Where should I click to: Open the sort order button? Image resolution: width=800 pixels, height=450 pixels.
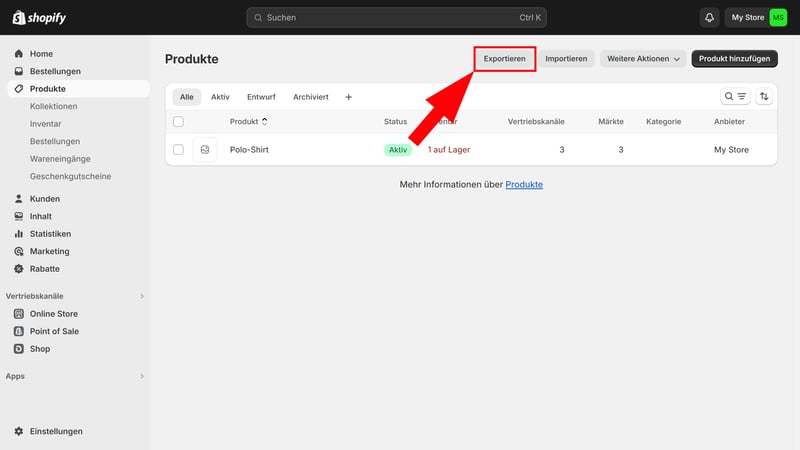tap(764, 96)
